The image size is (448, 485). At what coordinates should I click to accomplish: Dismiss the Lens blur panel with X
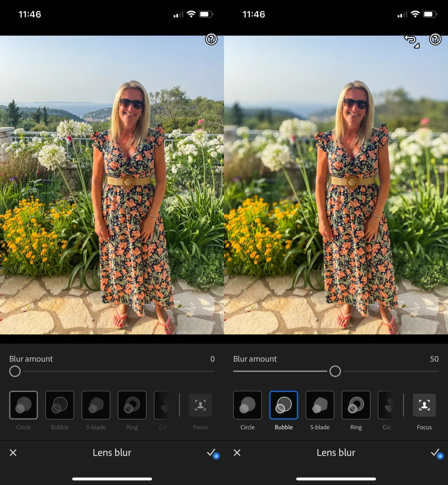(13, 453)
